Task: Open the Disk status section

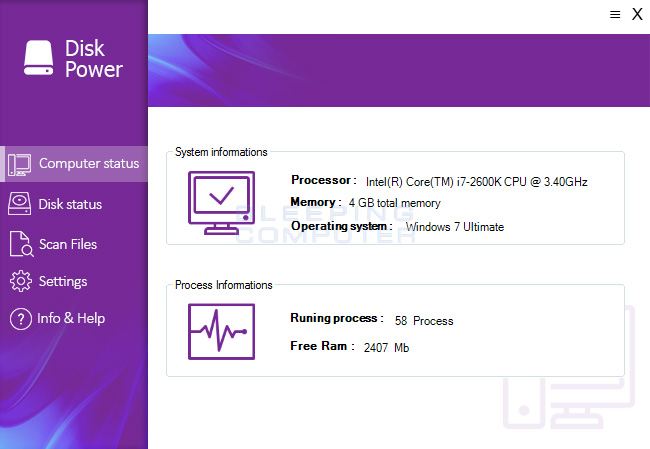Action: point(70,204)
